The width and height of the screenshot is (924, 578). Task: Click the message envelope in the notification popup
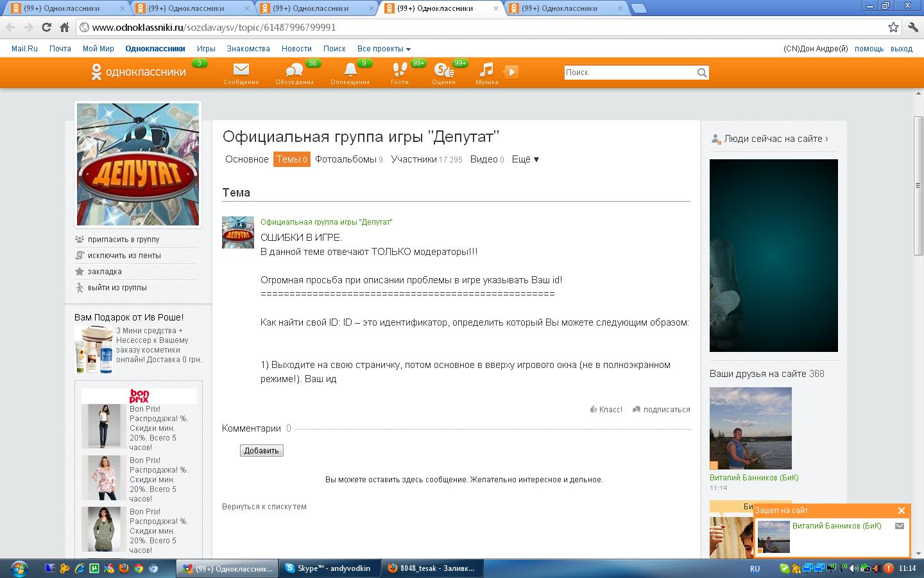click(x=900, y=526)
